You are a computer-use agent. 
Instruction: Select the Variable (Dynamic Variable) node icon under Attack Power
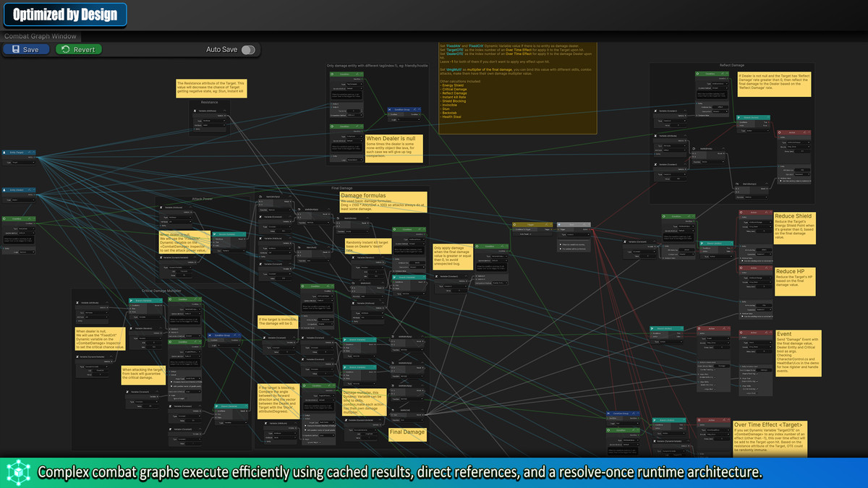coord(161,257)
